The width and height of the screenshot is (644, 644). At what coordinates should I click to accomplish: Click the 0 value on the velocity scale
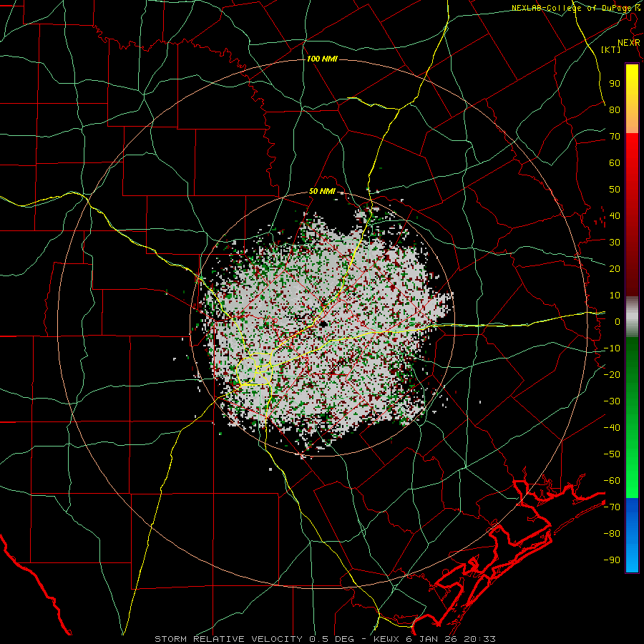[x=618, y=321]
